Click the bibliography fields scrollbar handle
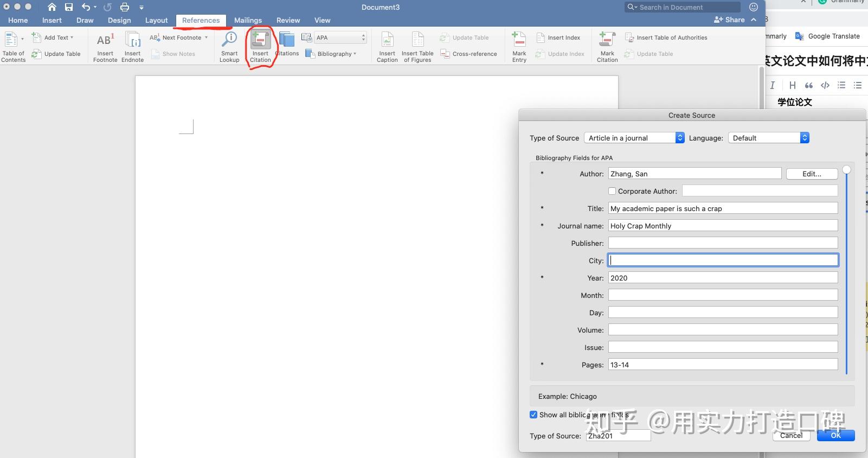Screen dimensions: 868x458 pos(846,170)
